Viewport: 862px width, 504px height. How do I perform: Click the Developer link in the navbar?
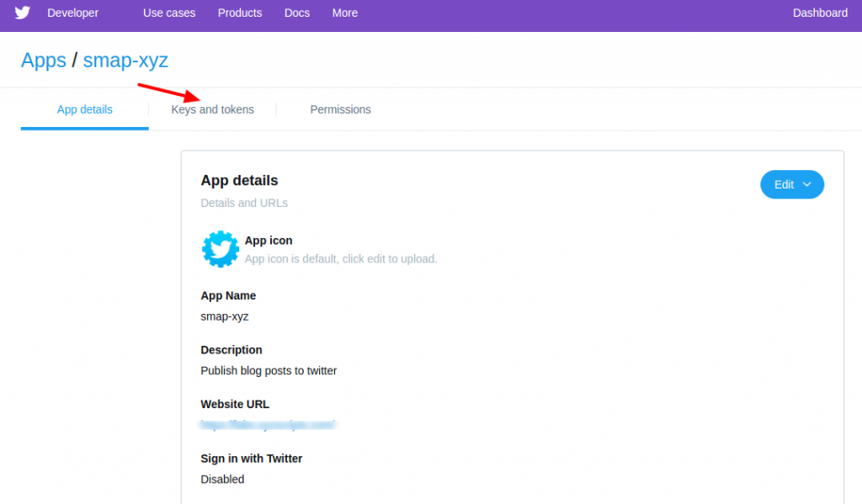[72, 13]
